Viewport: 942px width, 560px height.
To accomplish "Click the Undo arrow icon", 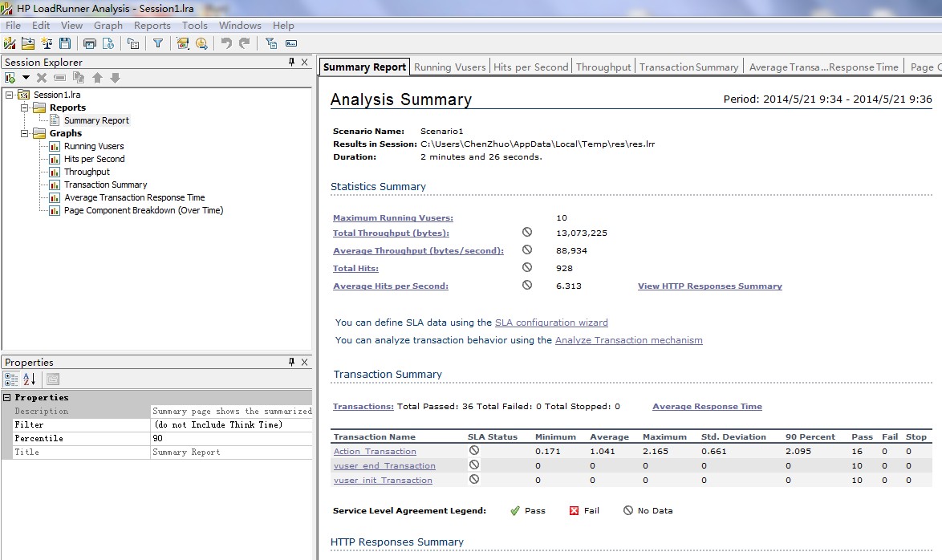I will (x=226, y=43).
